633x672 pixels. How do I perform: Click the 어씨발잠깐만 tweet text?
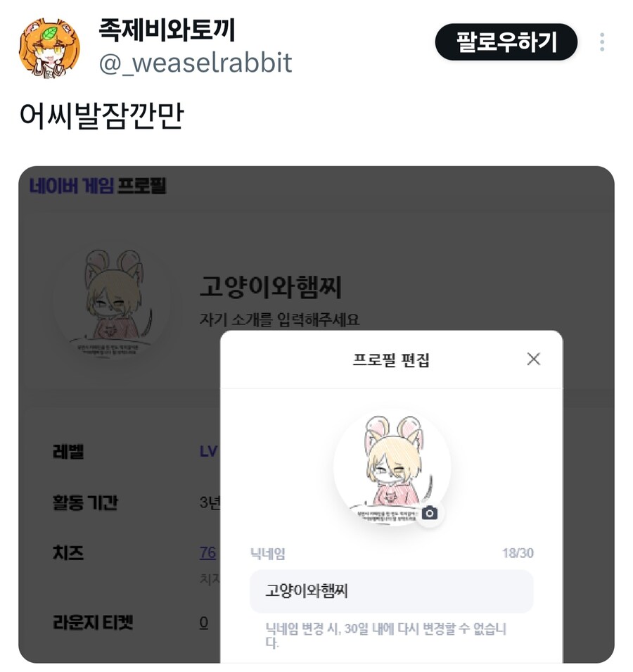coord(101,115)
